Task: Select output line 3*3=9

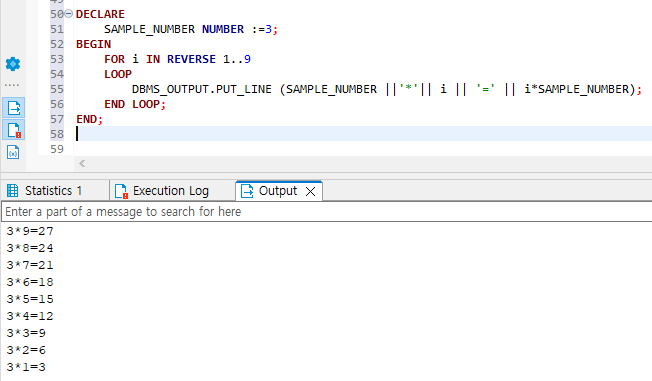Action: pyautogui.click(x=26, y=333)
